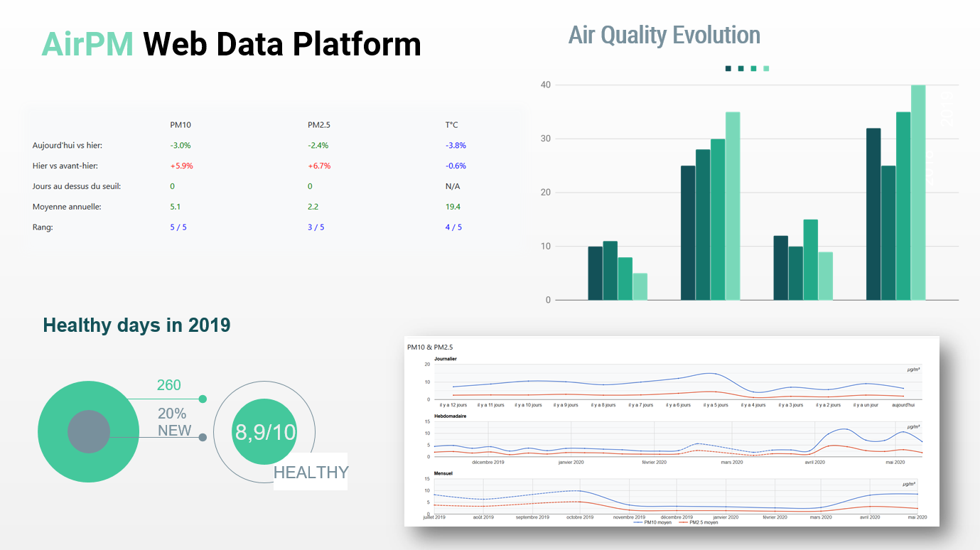980x550 pixels.
Task: Click the "5.1" annual average value
Action: coord(176,207)
